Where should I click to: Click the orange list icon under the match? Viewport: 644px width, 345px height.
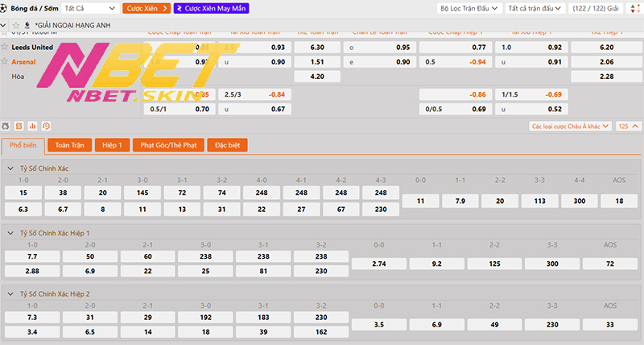[19, 127]
